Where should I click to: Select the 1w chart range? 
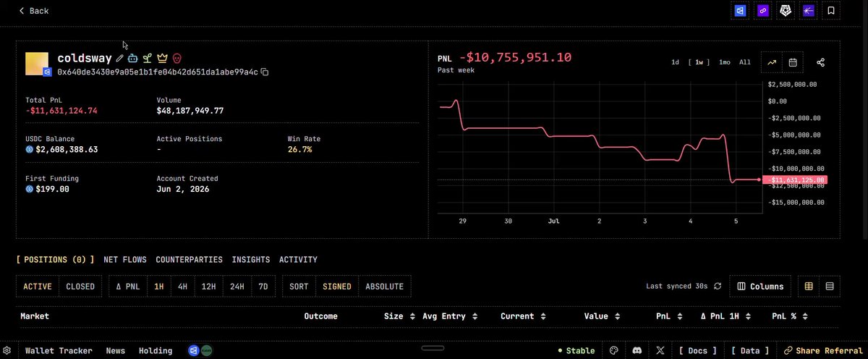699,62
